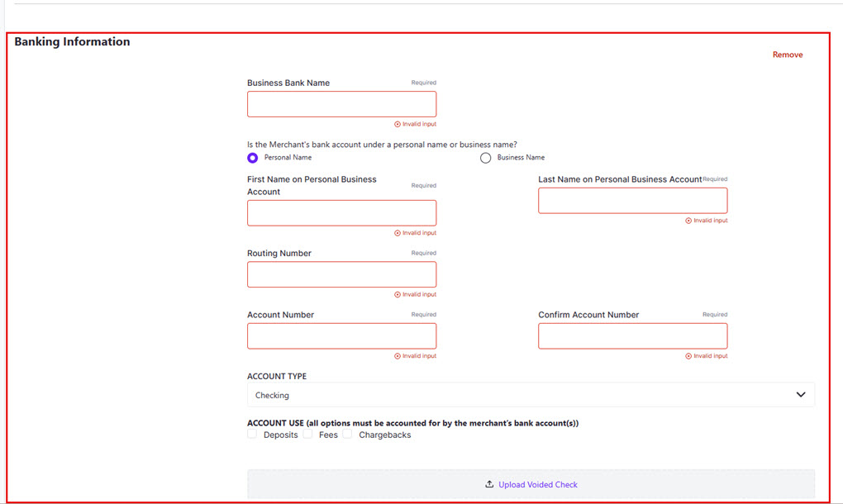This screenshot has width=843, height=504.
Task: Click the error icon under Confirm Account Number
Action: click(x=688, y=356)
